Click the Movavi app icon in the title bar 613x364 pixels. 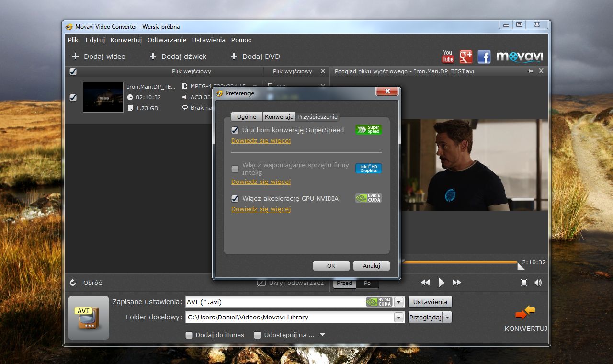click(x=69, y=27)
